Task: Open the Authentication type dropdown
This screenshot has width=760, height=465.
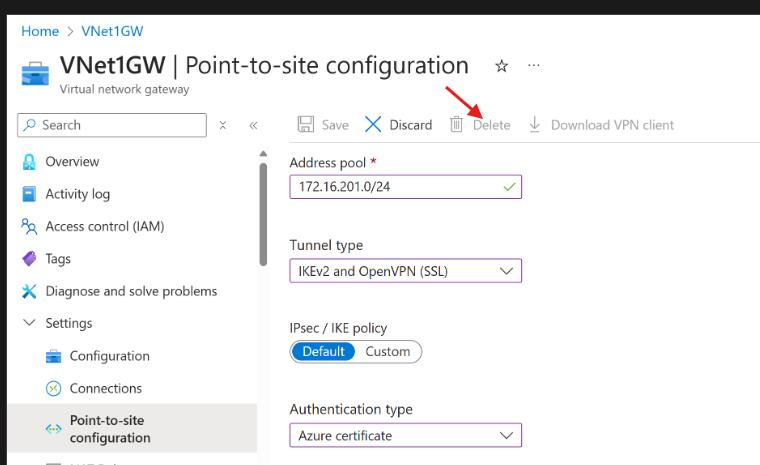Action: point(405,435)
